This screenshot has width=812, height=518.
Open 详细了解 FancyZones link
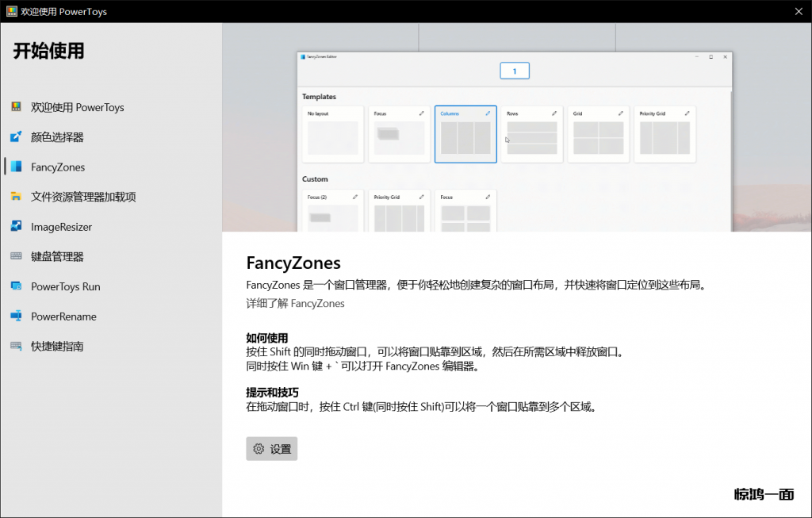coord(295,303)
